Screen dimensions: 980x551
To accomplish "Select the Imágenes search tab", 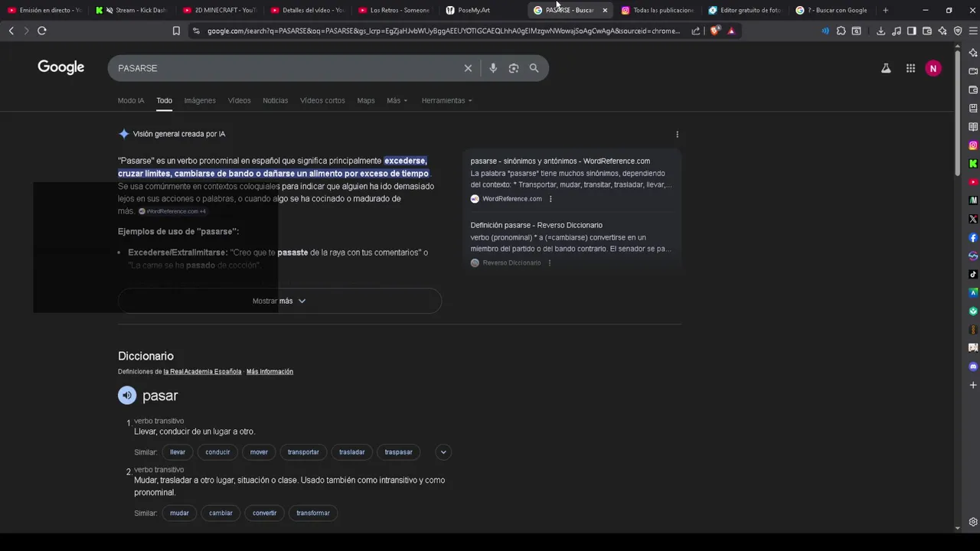I will (x=200, y=100).
